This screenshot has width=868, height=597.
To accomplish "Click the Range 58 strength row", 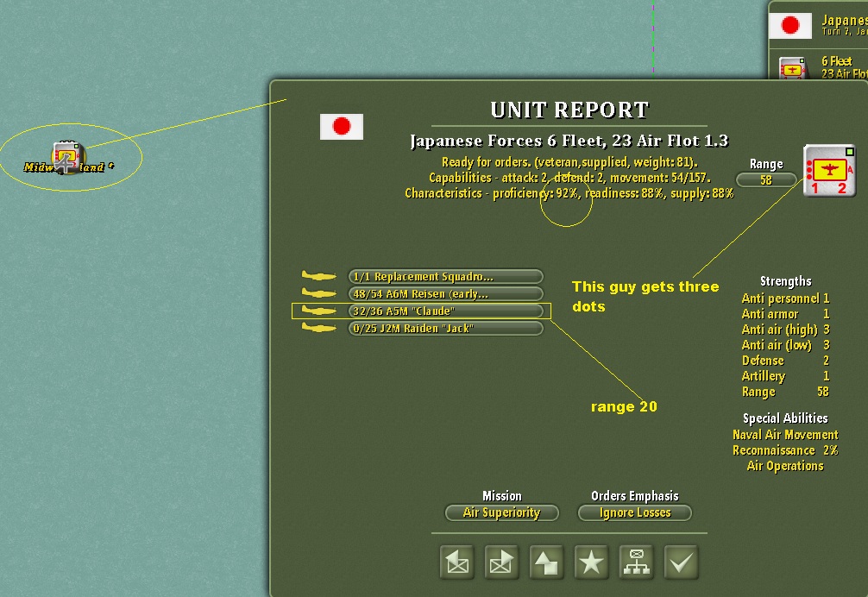I will click(x=785, y=392).
